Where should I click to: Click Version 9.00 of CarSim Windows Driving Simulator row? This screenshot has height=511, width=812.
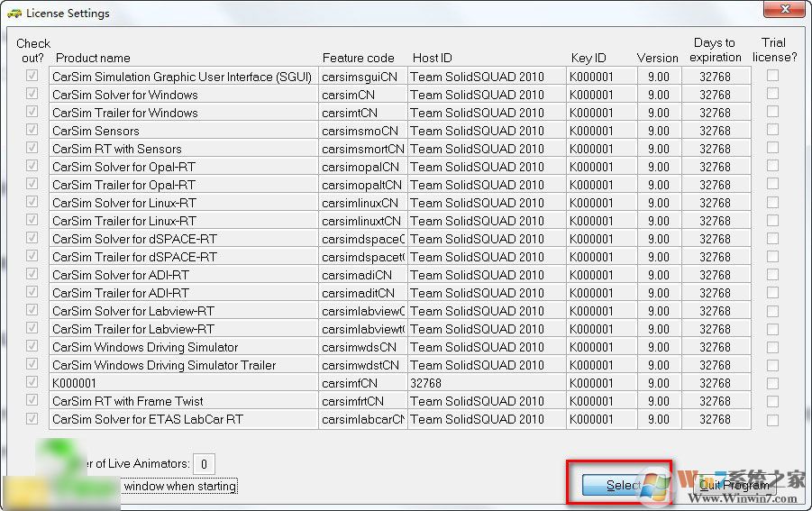point(659,347)
